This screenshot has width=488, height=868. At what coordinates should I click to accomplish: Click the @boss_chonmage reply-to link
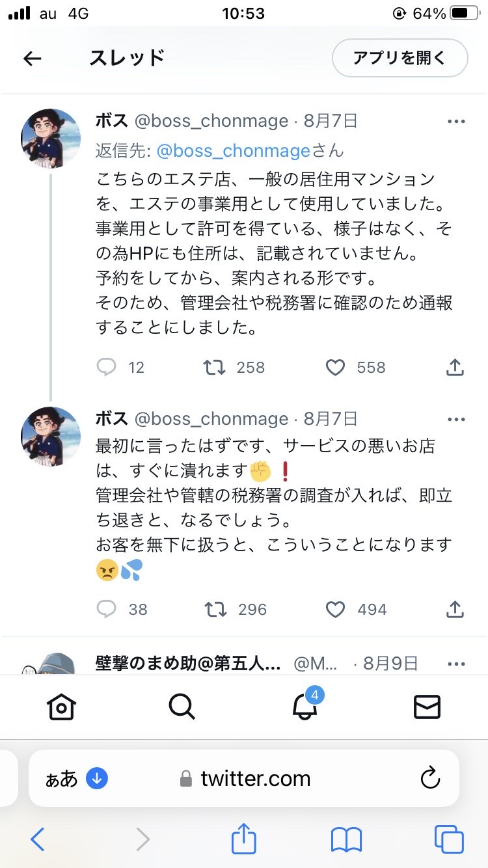(233, 151)
